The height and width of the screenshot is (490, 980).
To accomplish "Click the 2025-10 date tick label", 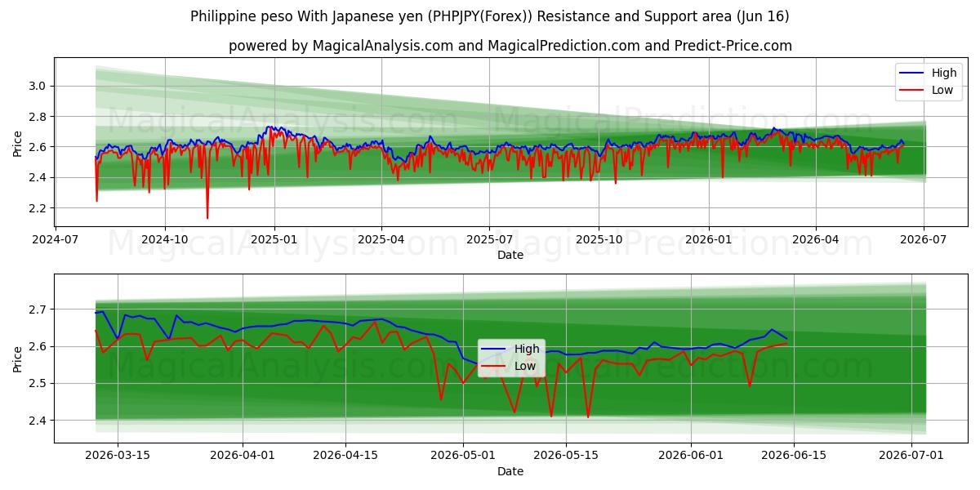I will 599,239.
